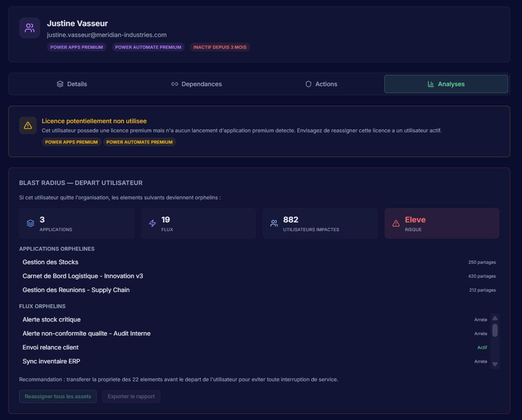Screen dimensions: 522x420
Task: Click the Exporter le rapport button
Action: 131,396
